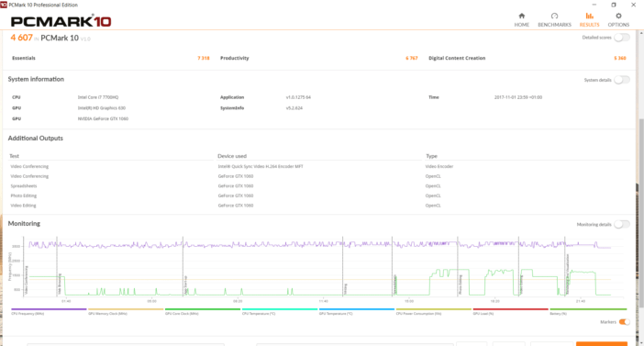This screenshot has width=644, height=346.
Task: Click the orange button at bottom right
Action: point(602,343)
